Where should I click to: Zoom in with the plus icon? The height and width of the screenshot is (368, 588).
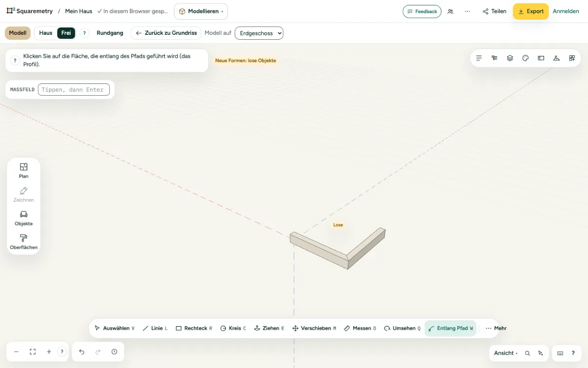[49, 352]
